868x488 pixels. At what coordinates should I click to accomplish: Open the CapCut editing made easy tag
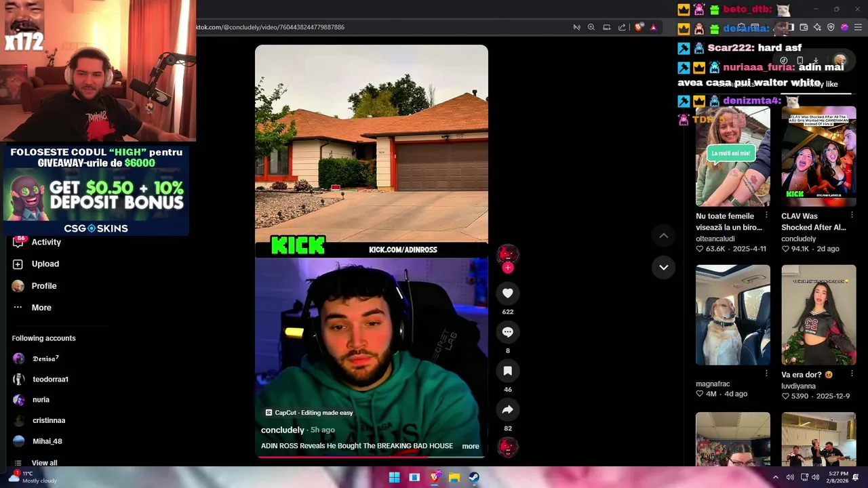tap(309, 413)
